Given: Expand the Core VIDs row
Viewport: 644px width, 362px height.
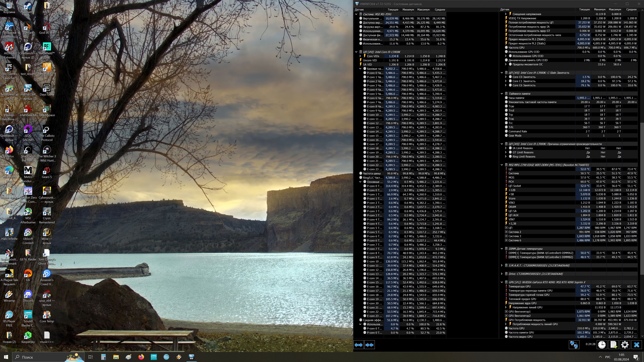Looking at the screenshot, I should click(x=360, y=56).
